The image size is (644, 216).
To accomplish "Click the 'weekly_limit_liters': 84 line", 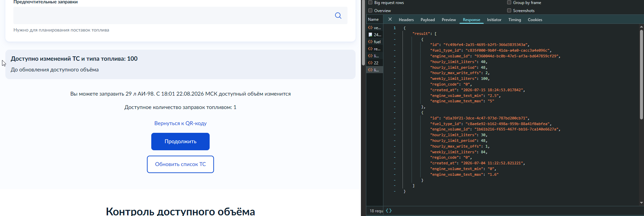I will coord(459,152).
